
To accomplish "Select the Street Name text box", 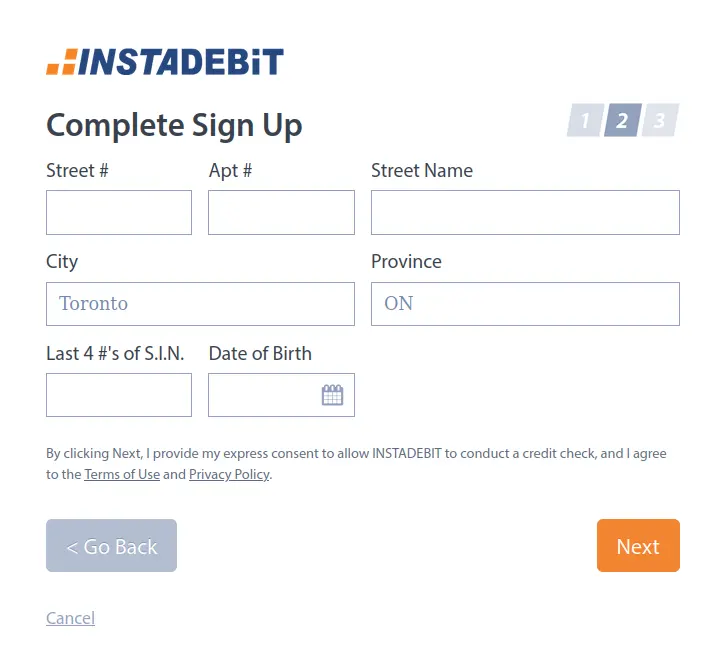I will pyautogui.click(x=525, y=212).
